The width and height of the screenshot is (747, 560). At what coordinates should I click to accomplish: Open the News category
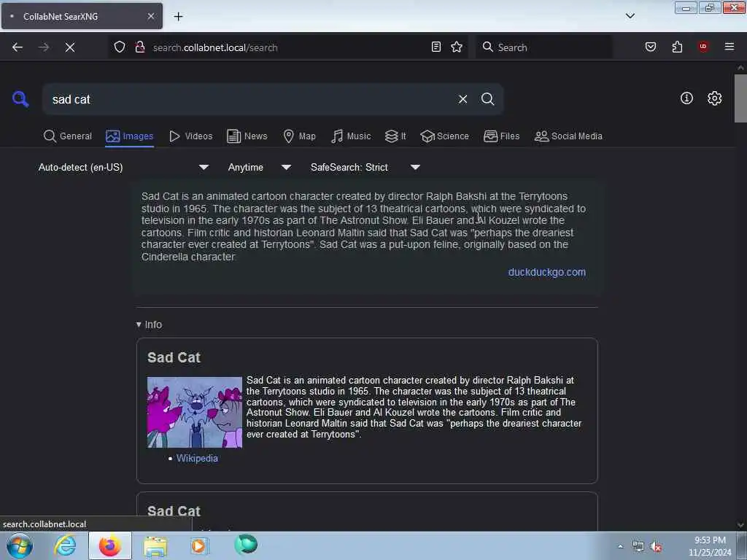click(x=247, y=136)
